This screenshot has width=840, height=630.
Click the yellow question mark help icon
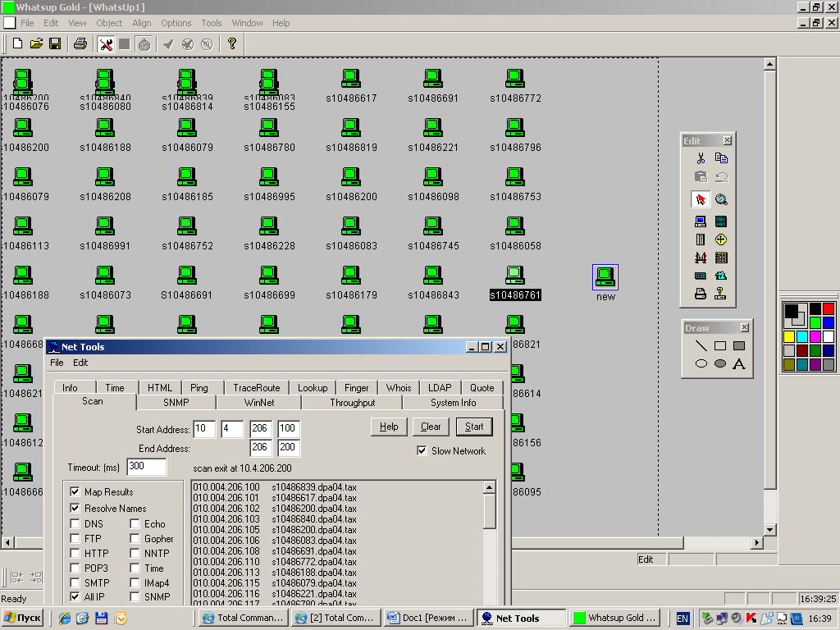[232, 43]
